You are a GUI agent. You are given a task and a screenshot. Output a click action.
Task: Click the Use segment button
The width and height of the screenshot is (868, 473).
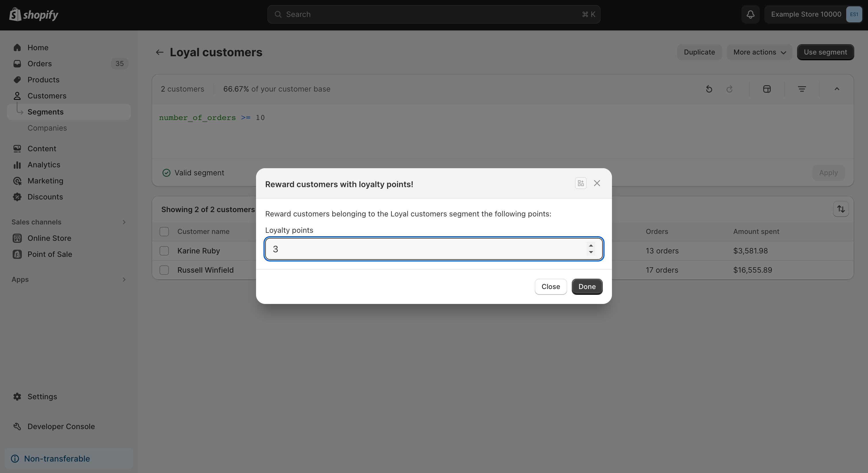[x=825, y=52]
